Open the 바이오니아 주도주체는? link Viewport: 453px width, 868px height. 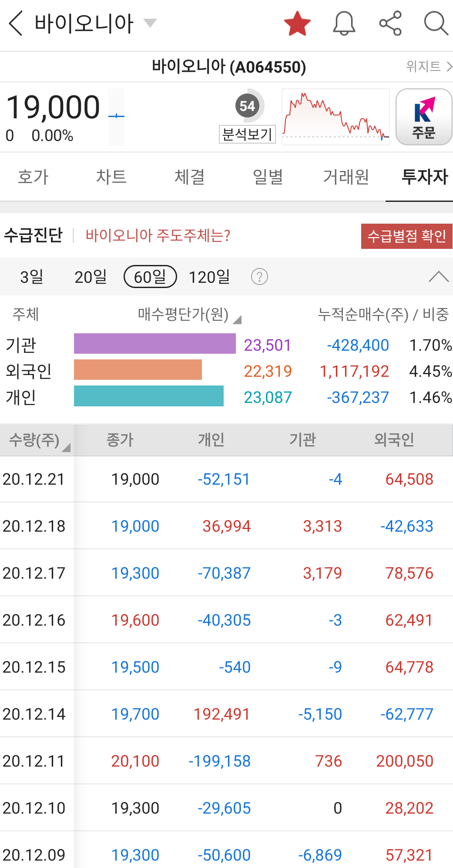(x=158, y=235)
